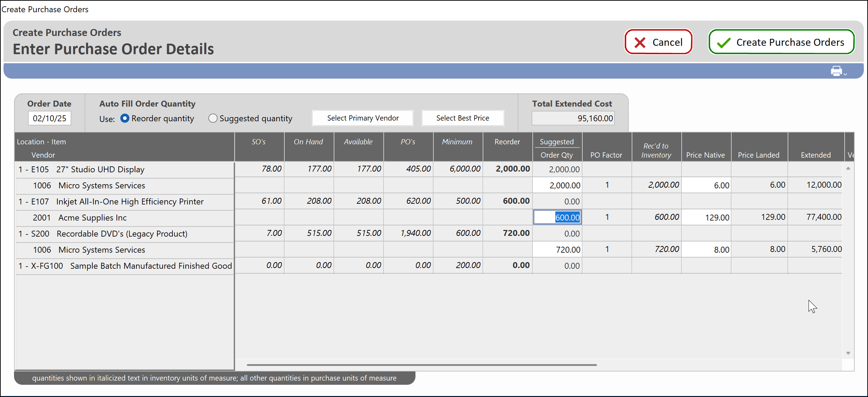Edit the Order Date field
868x397 pixels.
[50, 118]
